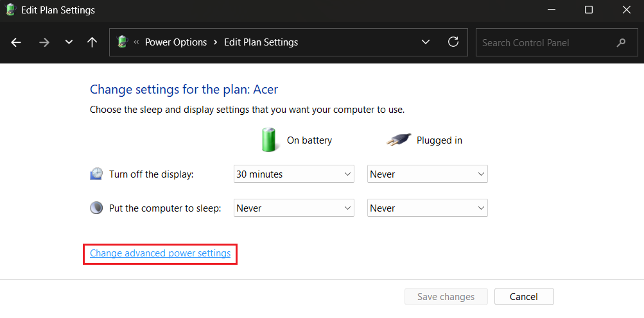Click 'Turn off the display:' label
644x318 pixels.
[x=151, y=174]
